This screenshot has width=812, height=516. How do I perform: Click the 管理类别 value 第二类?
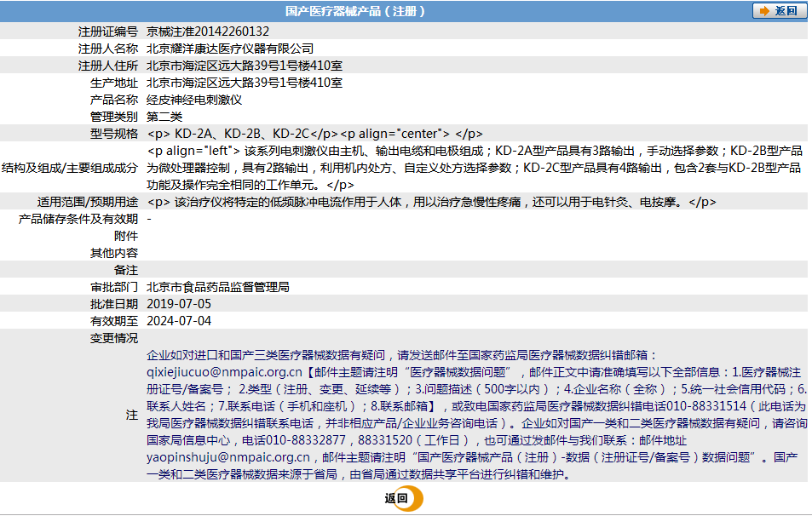[164, 117]
